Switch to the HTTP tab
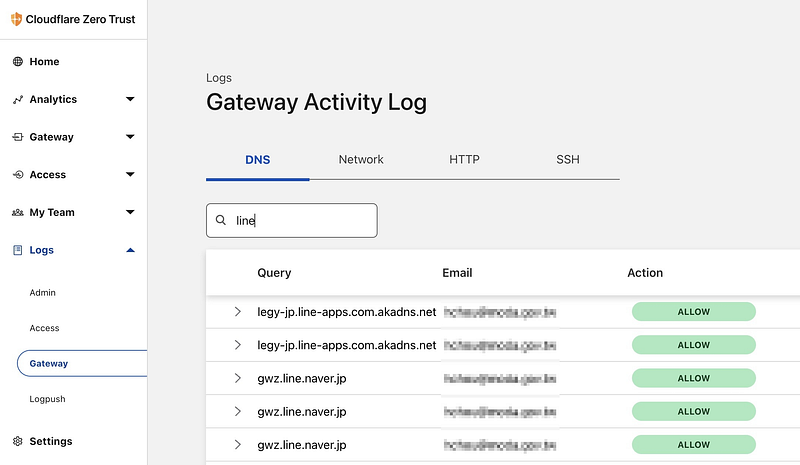The width and height of the screenshot is (800, 465). click(x=464, y=160)
